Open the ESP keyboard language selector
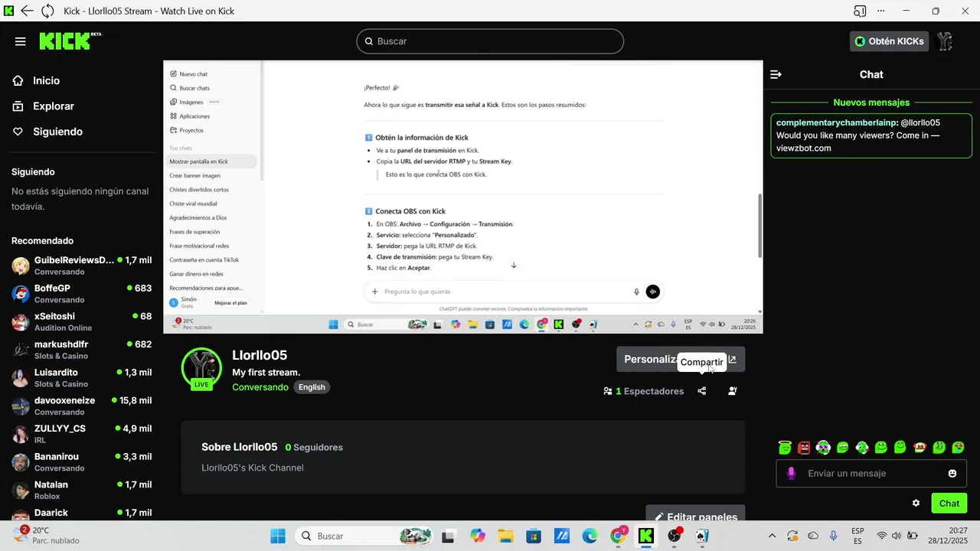This screenshot has width=980, height=551. [858, 536]
